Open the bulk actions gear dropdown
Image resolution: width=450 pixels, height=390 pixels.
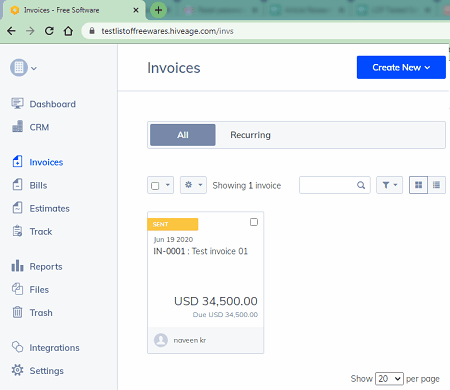click(193, 185)
